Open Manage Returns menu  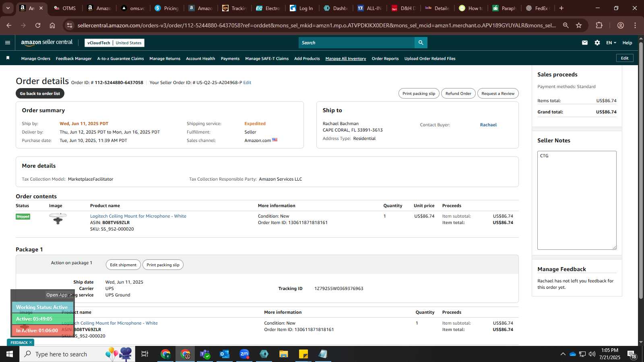[165, 58]
